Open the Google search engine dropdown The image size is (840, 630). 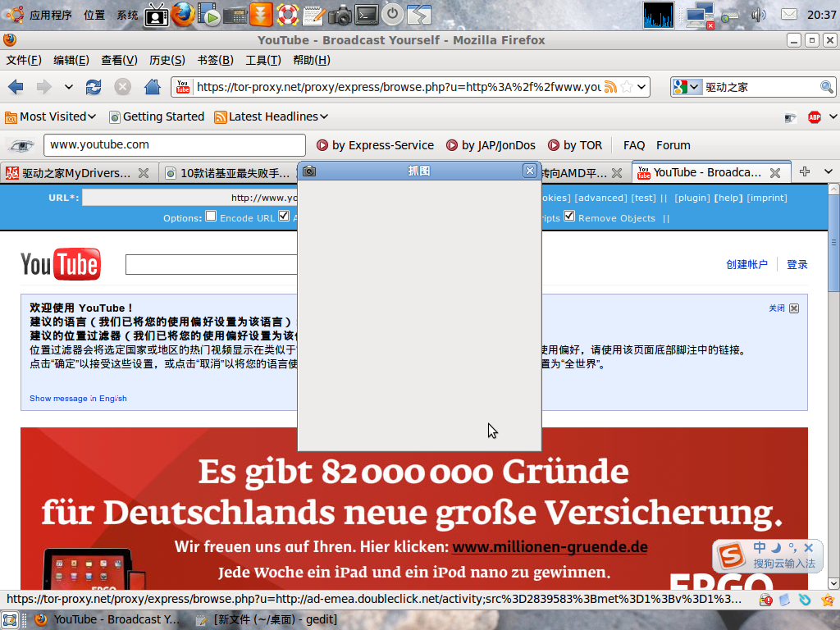click(694, 87)
